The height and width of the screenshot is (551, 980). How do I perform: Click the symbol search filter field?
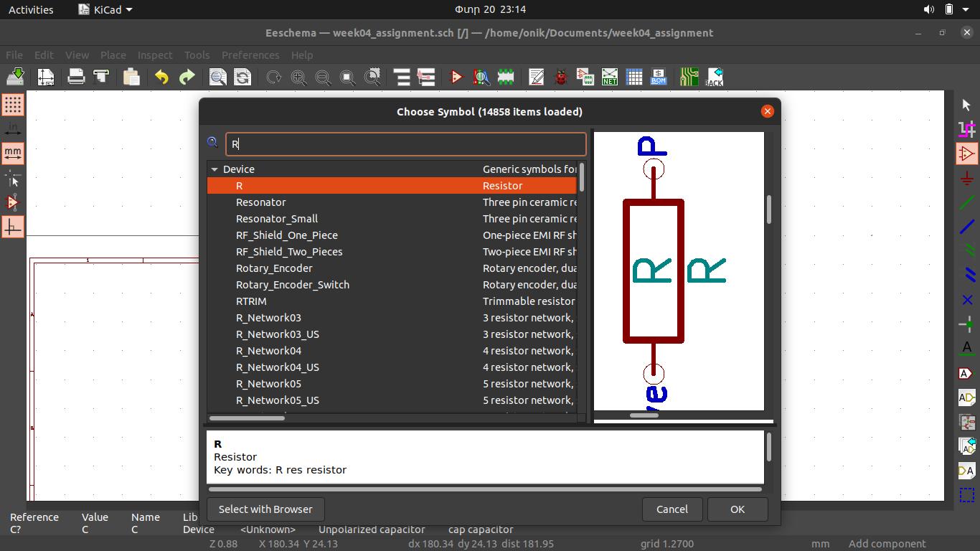pos(406,144)
